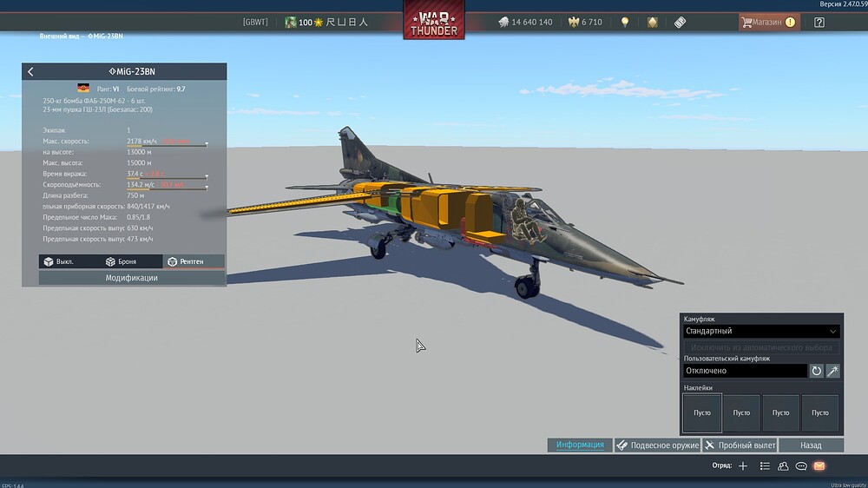Click the store alert exclamation badge
Viewport: 868px width, 488px height.
tap(790, 23)
